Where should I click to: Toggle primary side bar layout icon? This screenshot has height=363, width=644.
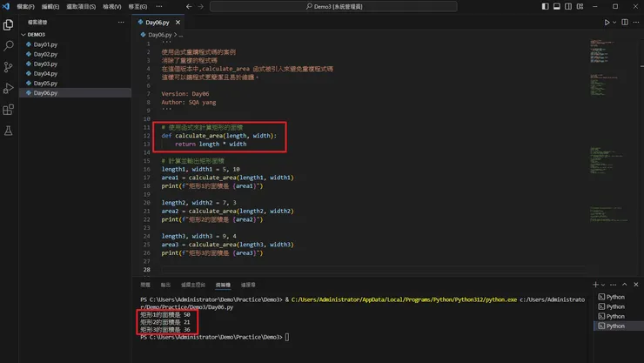pyautogui.click(x=546, y=6)
